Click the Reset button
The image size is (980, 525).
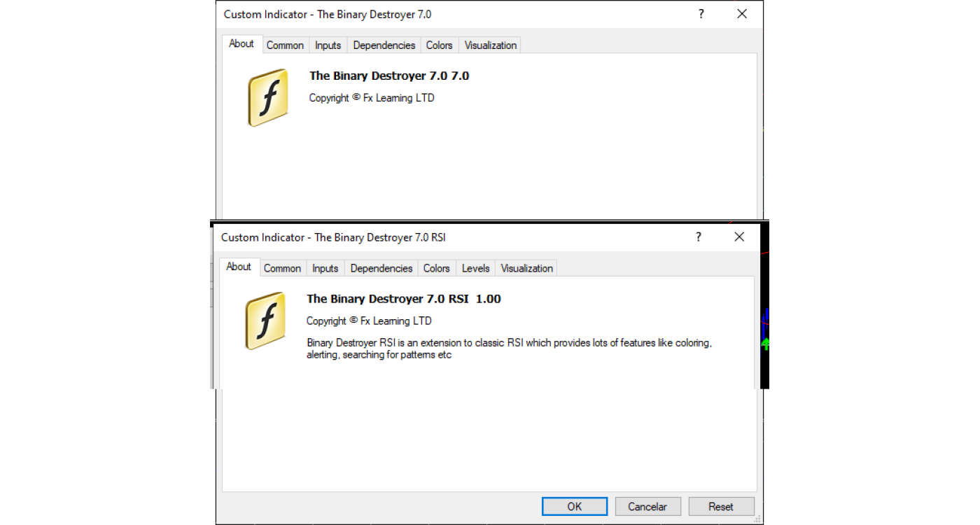[x=721, y=507]
